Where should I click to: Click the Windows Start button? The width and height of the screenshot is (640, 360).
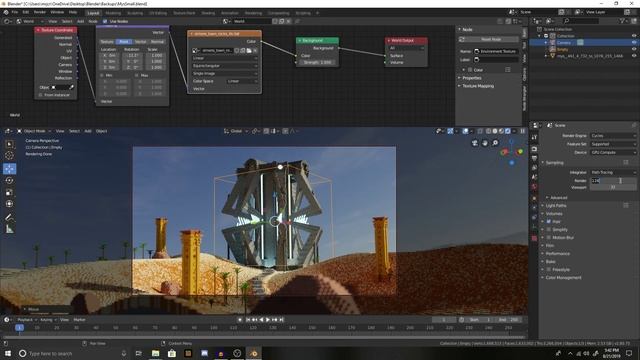pos(8,353)
